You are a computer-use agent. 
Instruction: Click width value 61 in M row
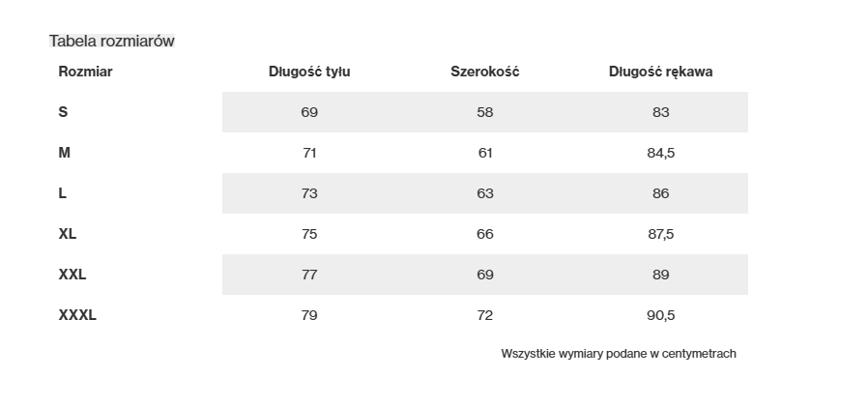tap(485, 153)
